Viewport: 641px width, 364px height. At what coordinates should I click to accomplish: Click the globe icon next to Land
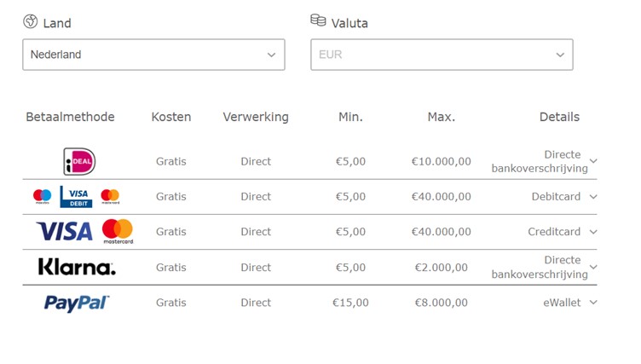pyautogui.click(x=30, y=21)
